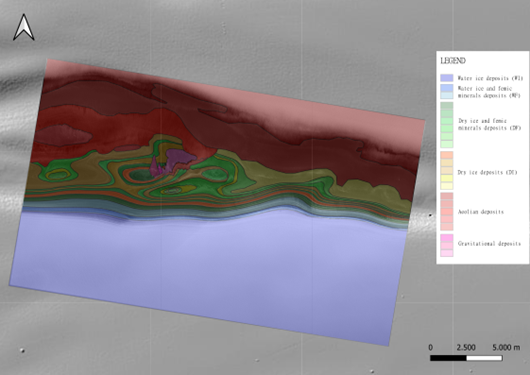
Task: Select the '5.000 m' scale label
Action: 506,347
